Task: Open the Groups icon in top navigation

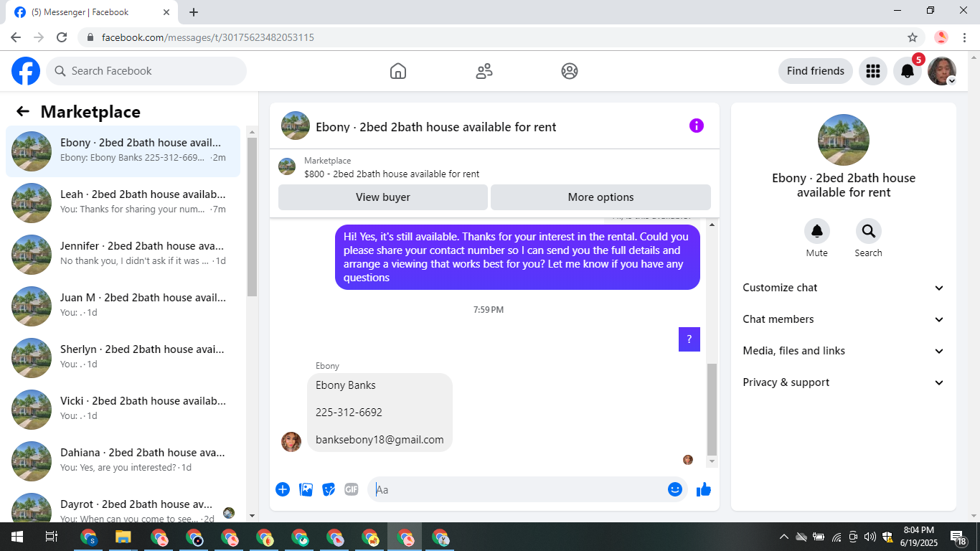Action: (x=570, y=71)
